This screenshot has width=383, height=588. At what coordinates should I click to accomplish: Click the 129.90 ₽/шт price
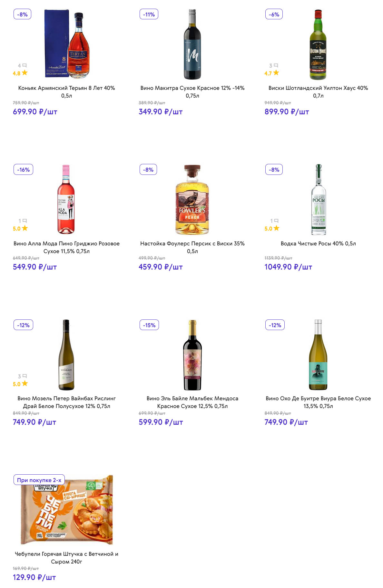pos(34,577)
